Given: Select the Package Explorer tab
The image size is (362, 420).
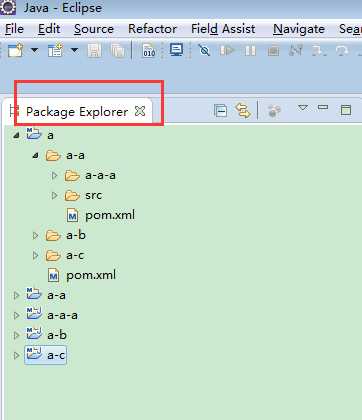Looking at the screenshot, I should pyautogui.click(x=77, y=111).
